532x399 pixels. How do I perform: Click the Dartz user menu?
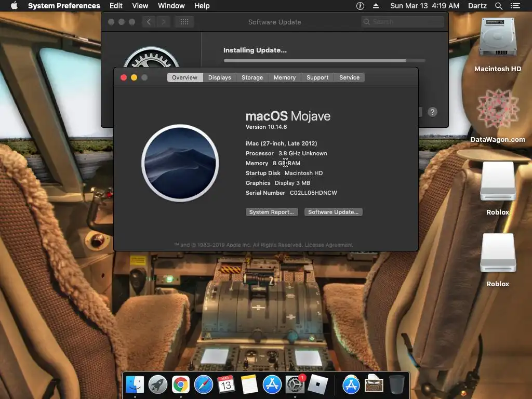pos(477,6)
